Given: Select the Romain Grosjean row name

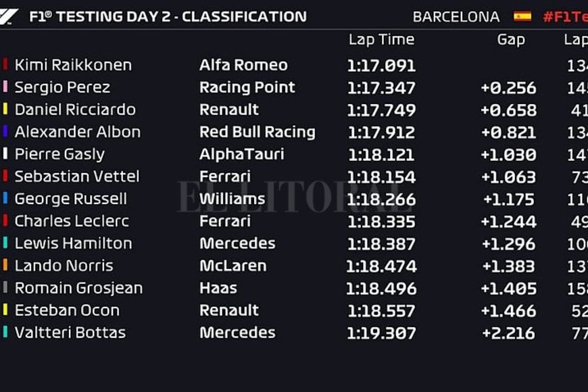Looking at the screenshot, I should click(x=78, y=288).
